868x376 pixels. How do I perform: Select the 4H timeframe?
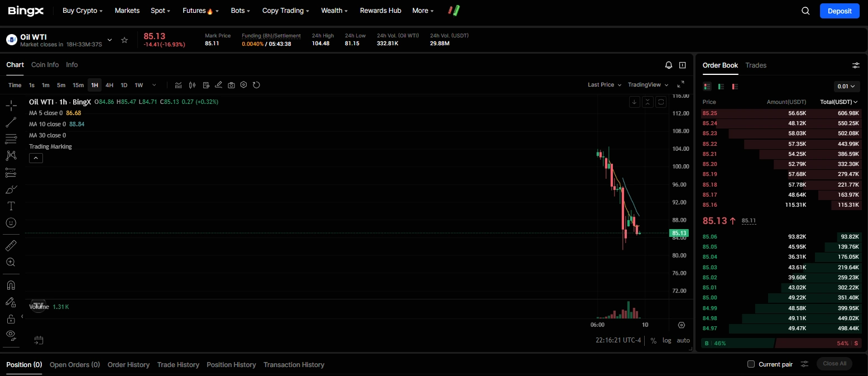109,85
